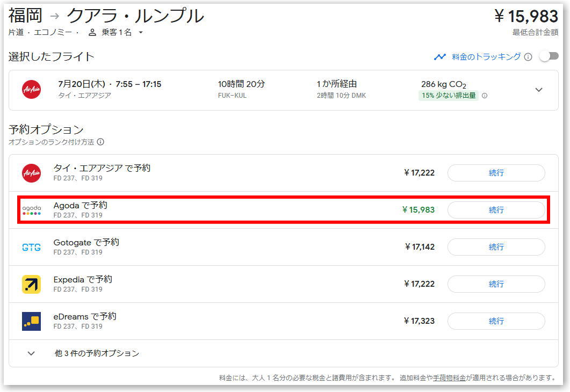The height and width of the screenshot is (392, 570).
Task: Click the passenger person icon
Action: coord(92,32)
